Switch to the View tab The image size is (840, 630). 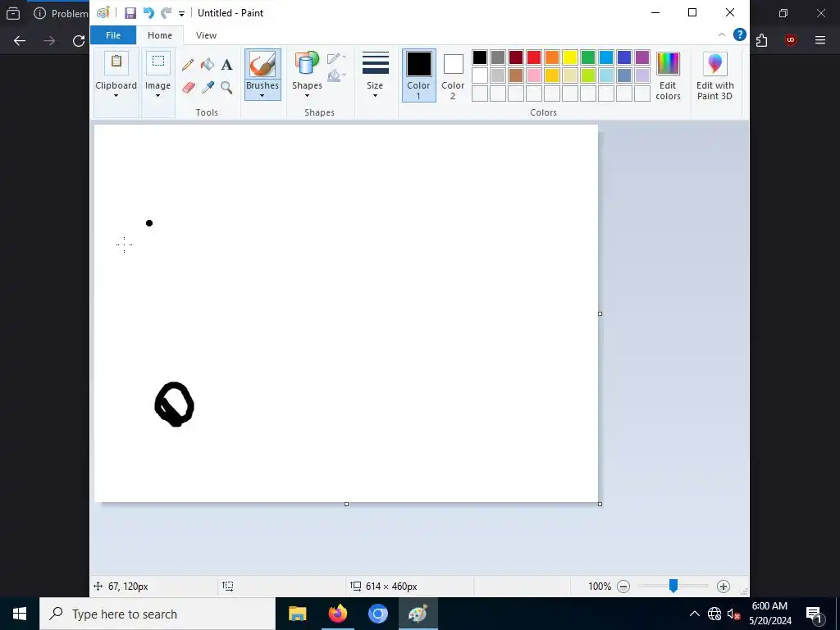[x=206, y=35]
